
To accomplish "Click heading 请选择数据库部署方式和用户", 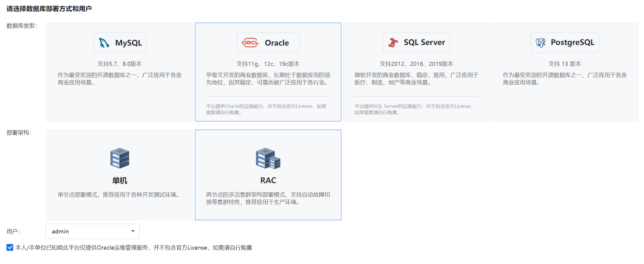I will point(49,9).
